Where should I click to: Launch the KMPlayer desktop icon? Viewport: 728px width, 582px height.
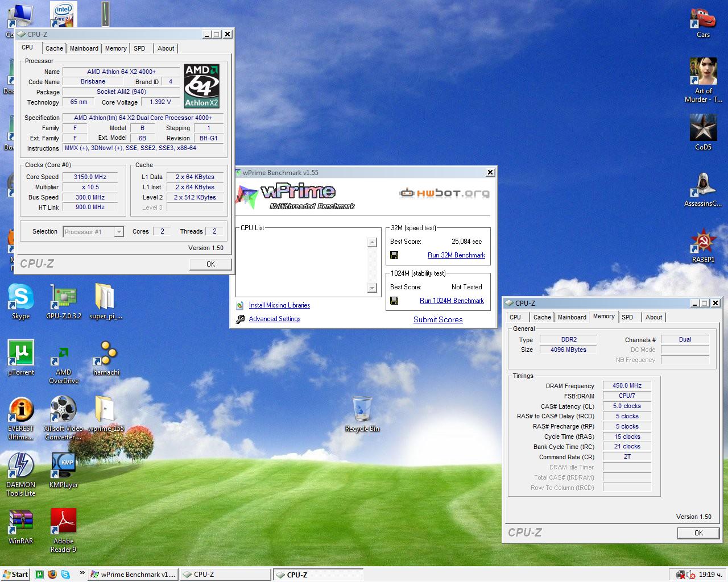point(64,470)
